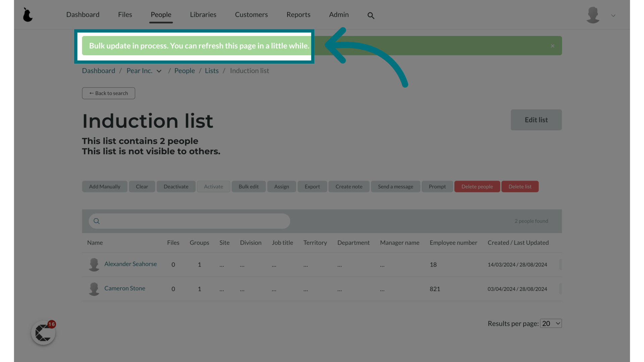Dismiss the bulk update notification banner
Screen dimensions: 644x362
pos(553,46)
